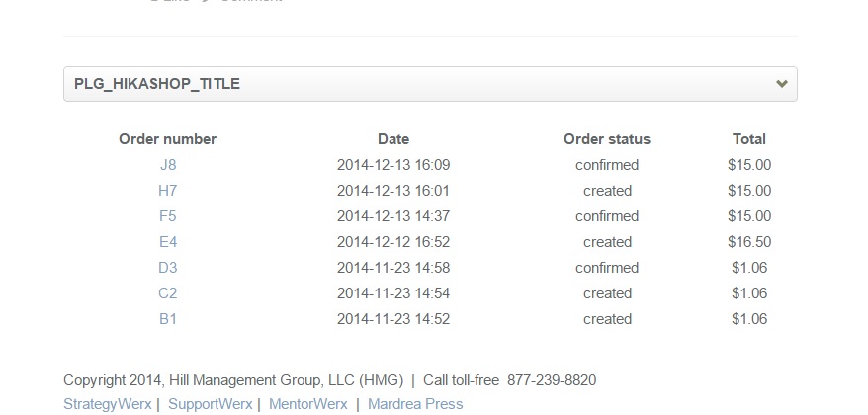Visit the StrategyWerx footer link
This screenshot has height=415, width=868.
click(108, 404)
